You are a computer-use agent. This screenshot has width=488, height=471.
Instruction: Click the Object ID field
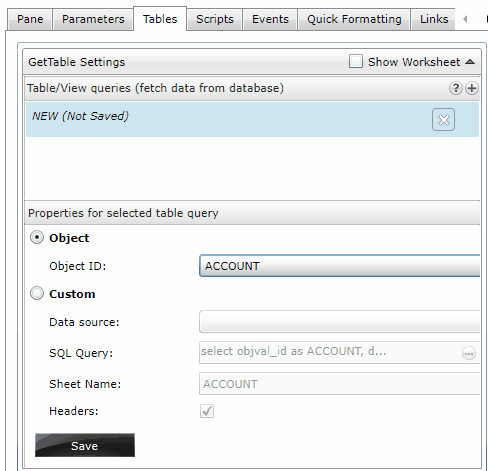click(340, 266)
